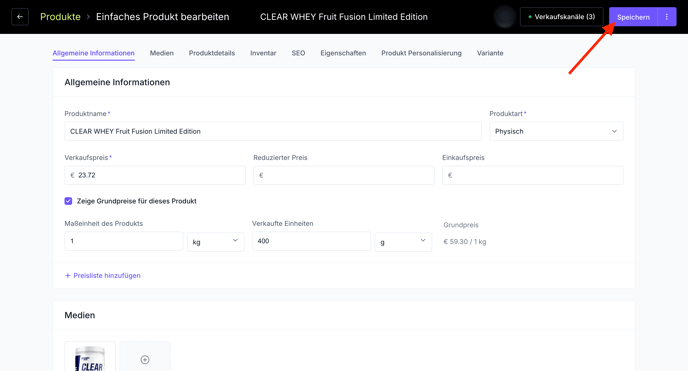688x371 pixels.
Task: Expand the kg unit dropdown
Action: coord(215,242)
